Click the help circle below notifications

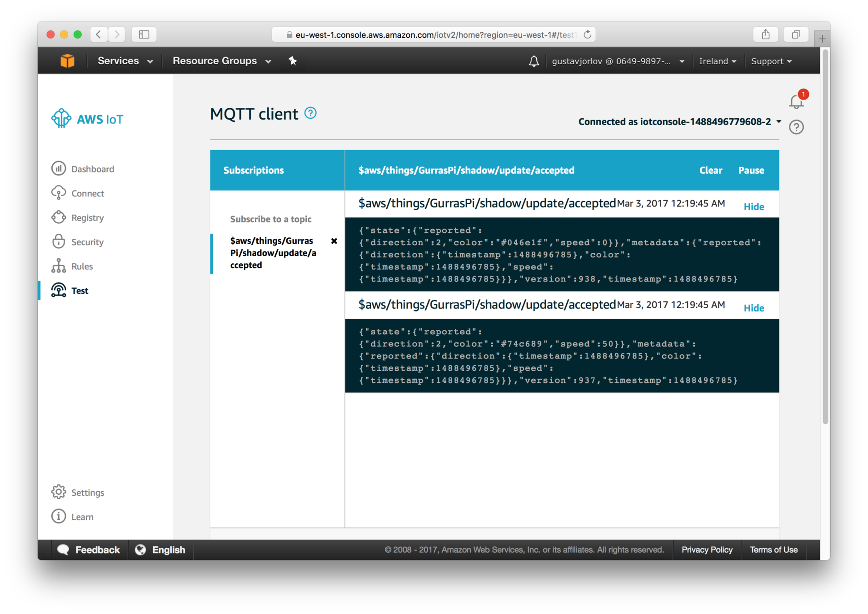[x=796, y=127]
